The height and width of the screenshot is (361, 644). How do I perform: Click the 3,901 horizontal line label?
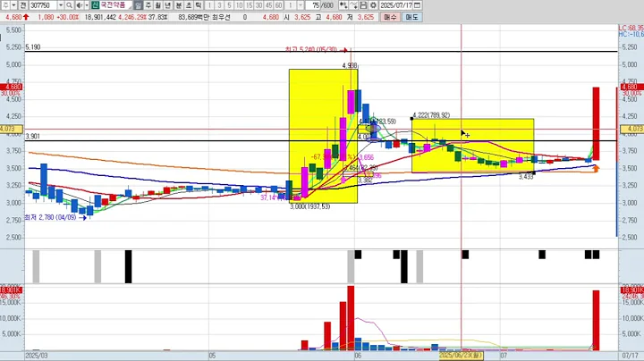coord(33,136)
